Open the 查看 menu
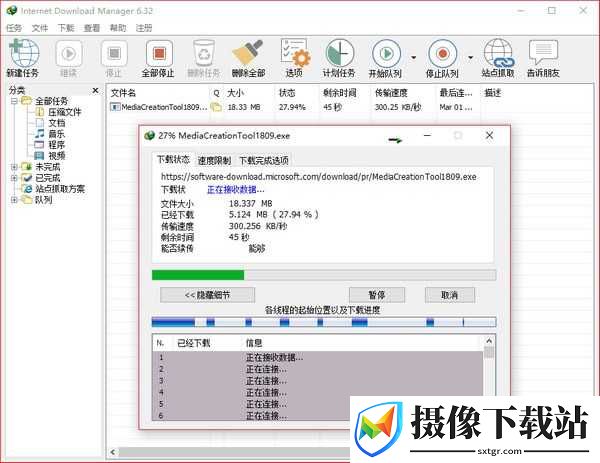 pyautogui.click(x=92, y=28)
